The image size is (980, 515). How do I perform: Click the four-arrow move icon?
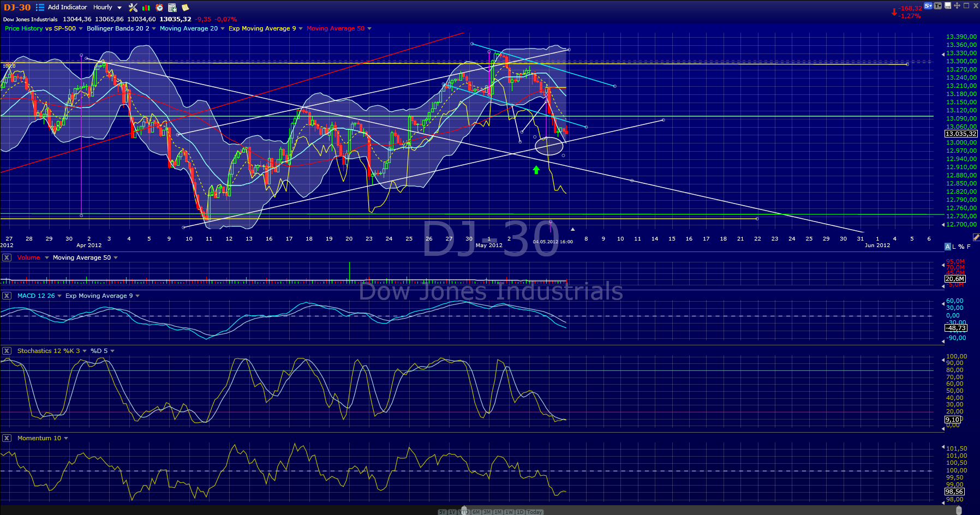(x=957, y=5)
